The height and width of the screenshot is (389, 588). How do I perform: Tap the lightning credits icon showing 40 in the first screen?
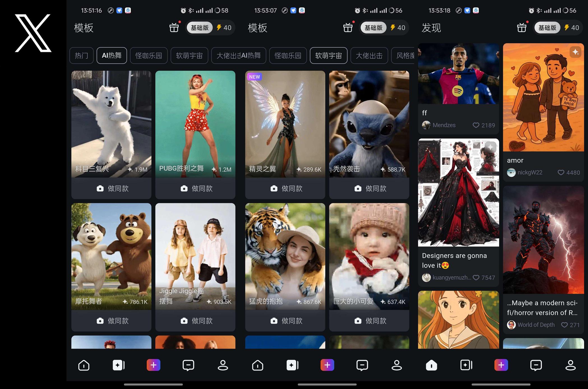point(219,28)
